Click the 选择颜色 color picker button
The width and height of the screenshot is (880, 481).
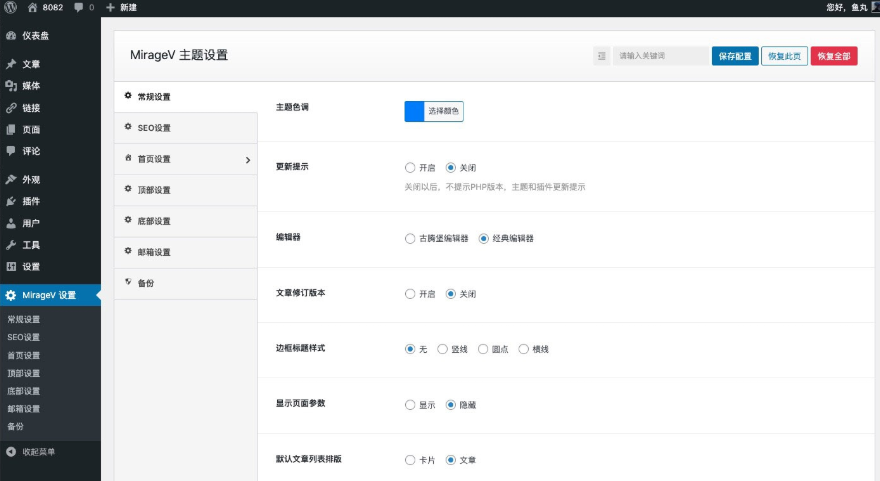(x=443, y=111)
